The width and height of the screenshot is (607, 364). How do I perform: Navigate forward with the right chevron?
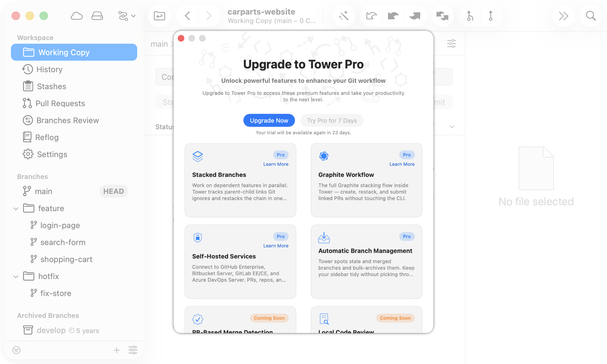(x=209, y=16)
